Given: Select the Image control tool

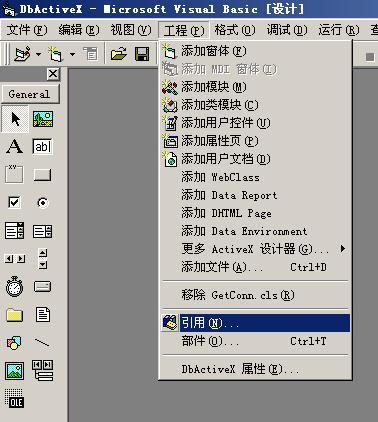Looking at the screenshot, I should pos(14,371).
